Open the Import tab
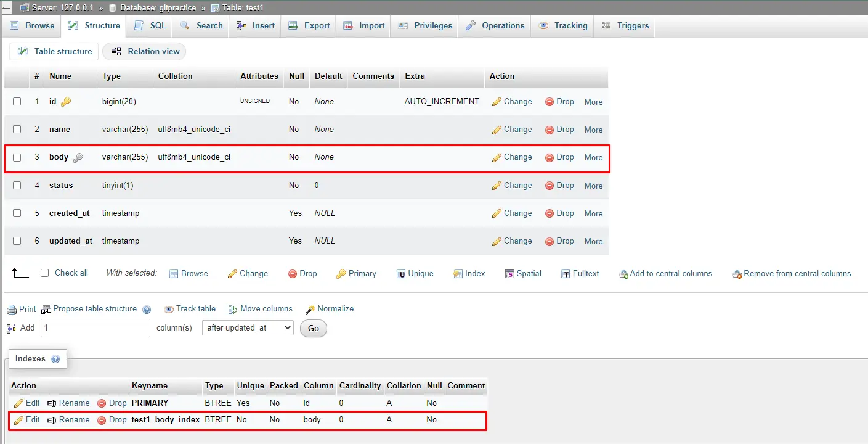 pos(364,25)
